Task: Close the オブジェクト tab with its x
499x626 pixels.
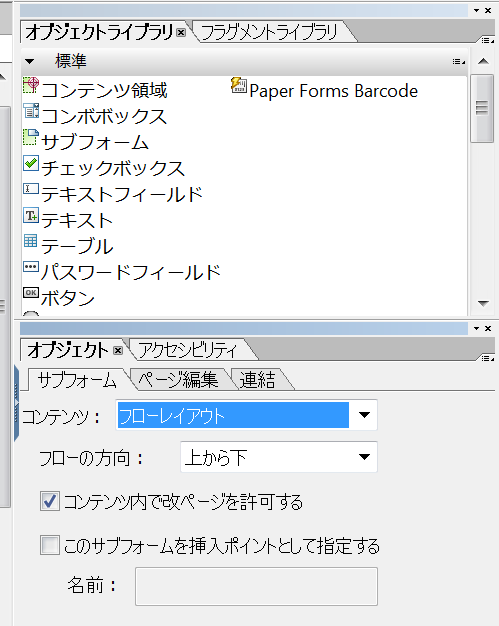Action: (118, 351)
